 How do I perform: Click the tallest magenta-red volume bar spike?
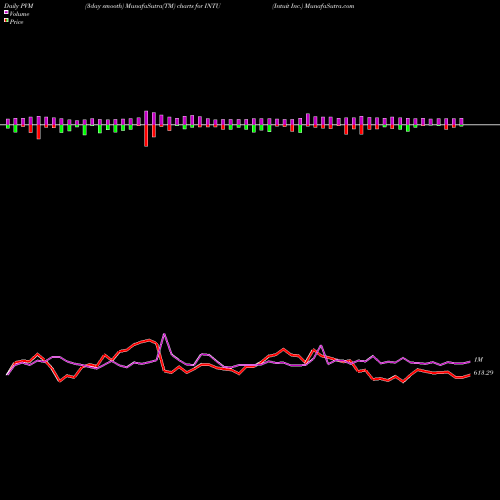pos(146,129)
